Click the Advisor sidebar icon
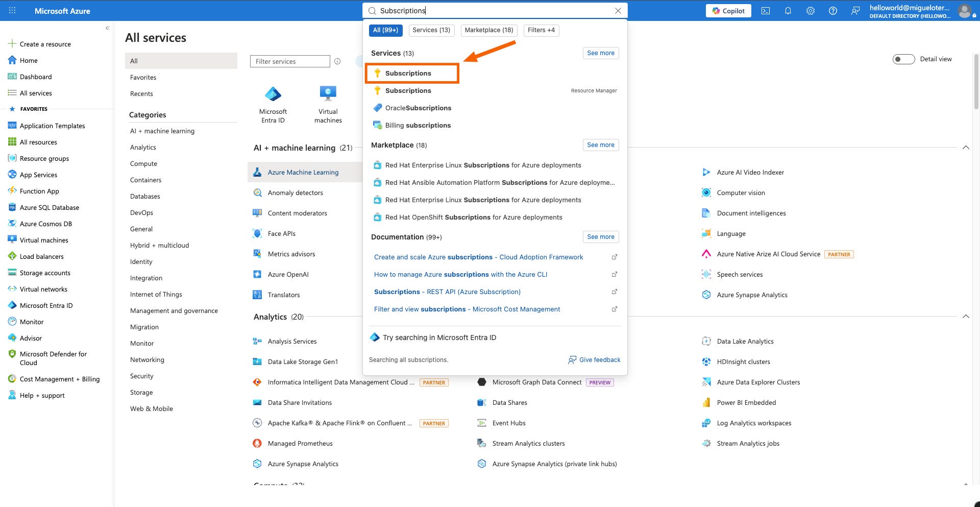980x507 pixels. click(12, 338)
